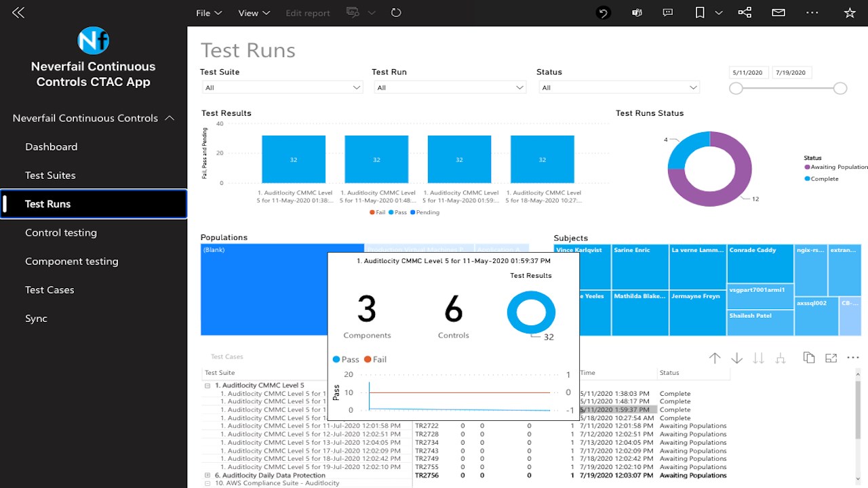Click the bar for 11-May-2020 01:59 run
The image size is (868, 488).
459,159
